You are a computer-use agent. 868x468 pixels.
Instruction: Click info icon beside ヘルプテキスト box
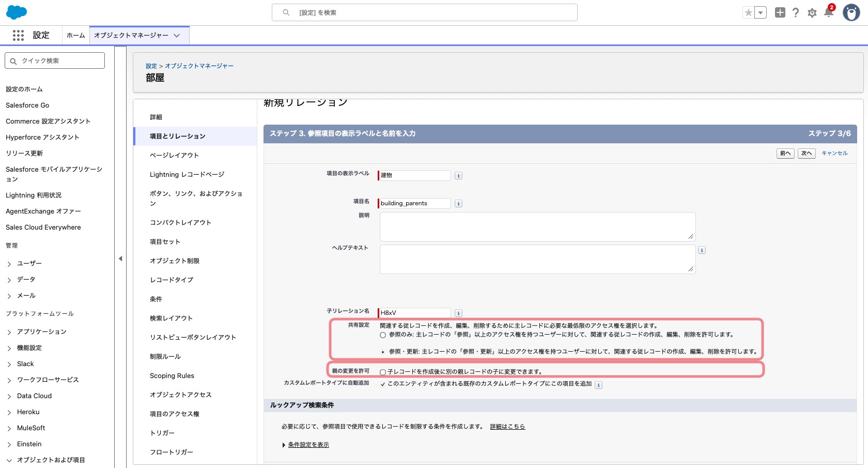coord(702,250)
